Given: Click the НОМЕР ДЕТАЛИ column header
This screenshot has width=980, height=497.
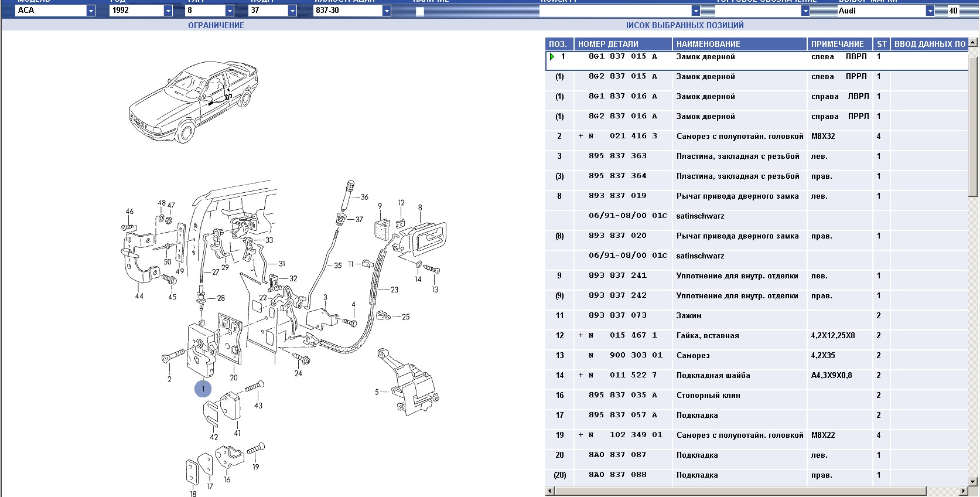Looking at the screenshot, I should click(x=623, y=44).
